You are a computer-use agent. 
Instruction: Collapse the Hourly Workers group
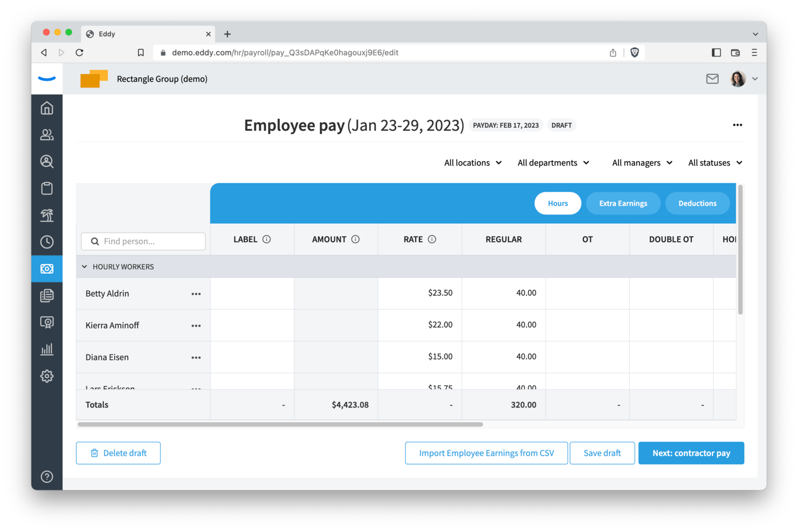(84, 267)
